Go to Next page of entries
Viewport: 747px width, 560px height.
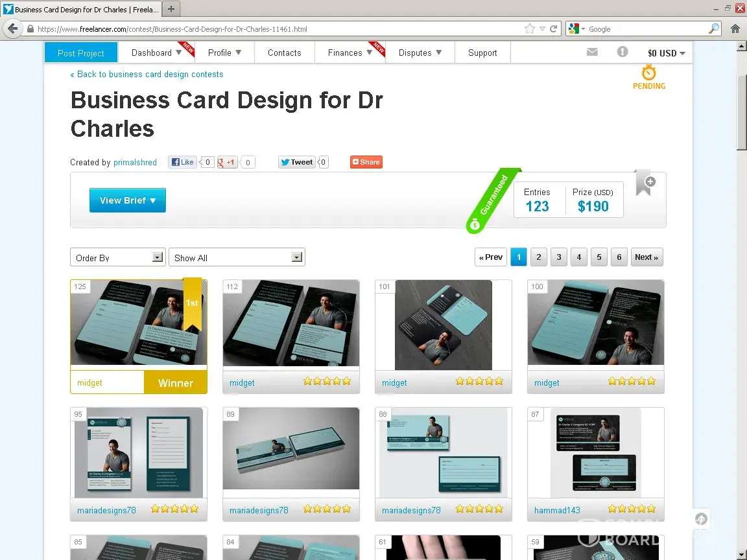click(x=646, y=257)
